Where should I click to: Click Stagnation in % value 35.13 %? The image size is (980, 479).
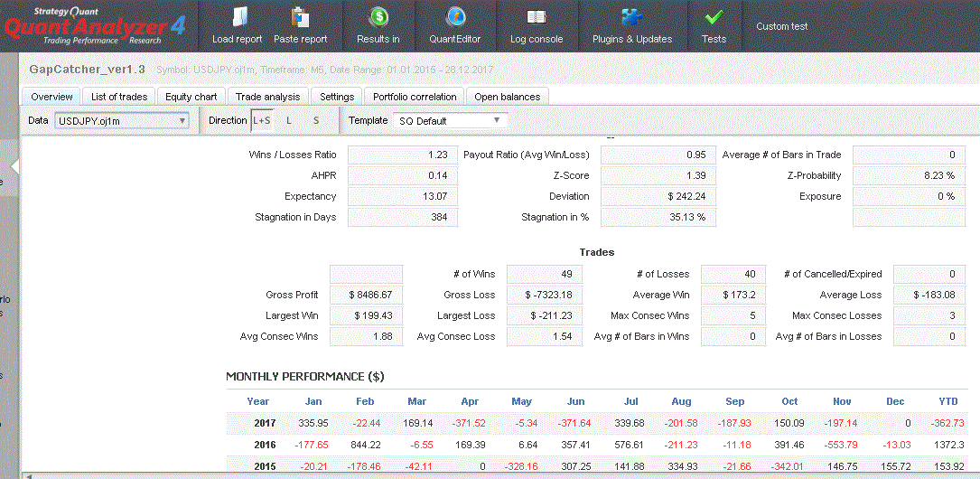[x=658, y=217]
